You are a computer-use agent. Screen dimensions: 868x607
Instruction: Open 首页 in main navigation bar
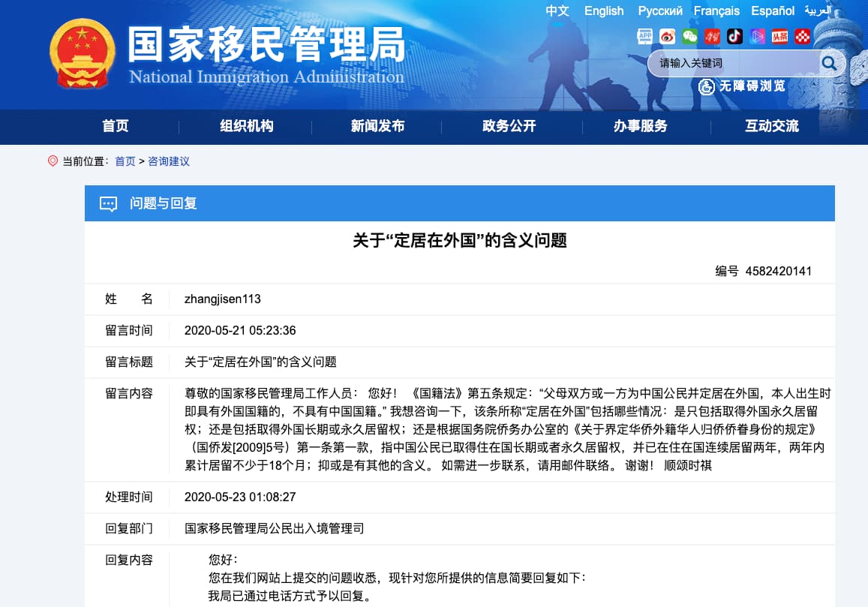(116, 126)
